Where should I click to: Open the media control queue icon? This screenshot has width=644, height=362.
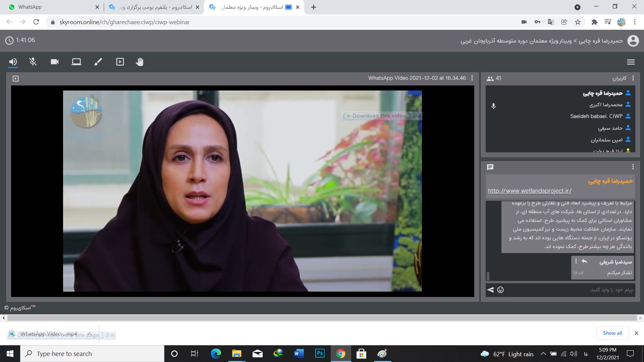608,22
